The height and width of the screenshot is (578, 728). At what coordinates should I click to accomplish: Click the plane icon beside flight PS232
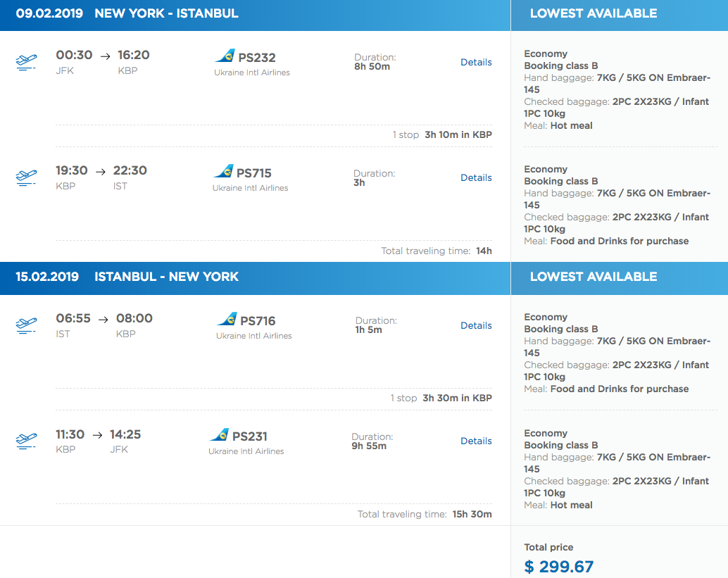(26, 63)
